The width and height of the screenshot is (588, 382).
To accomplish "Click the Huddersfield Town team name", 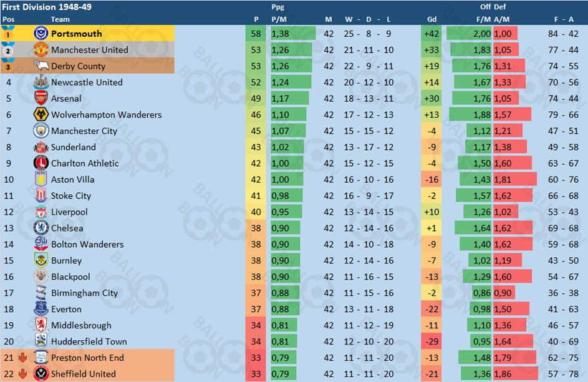I will click(89, 341).
